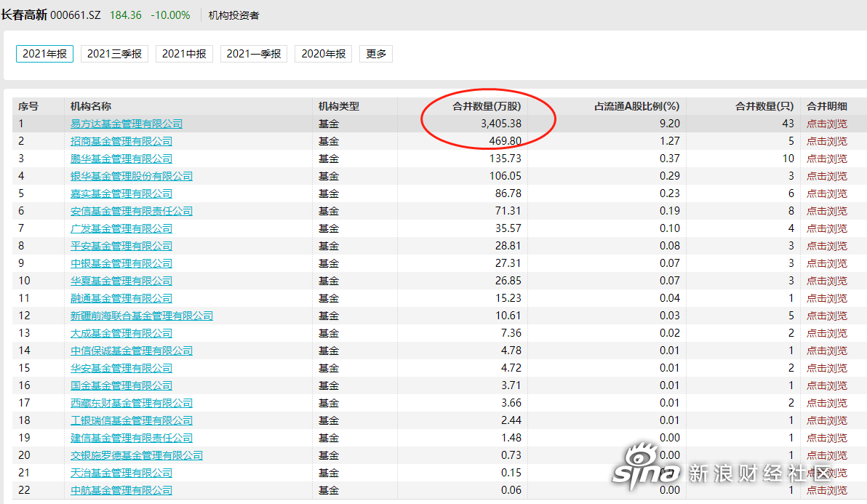Image resolution: width=867 pixels, height=504 pixels.
Task: Click the 机构类型 column header
Action: point(339,106)
